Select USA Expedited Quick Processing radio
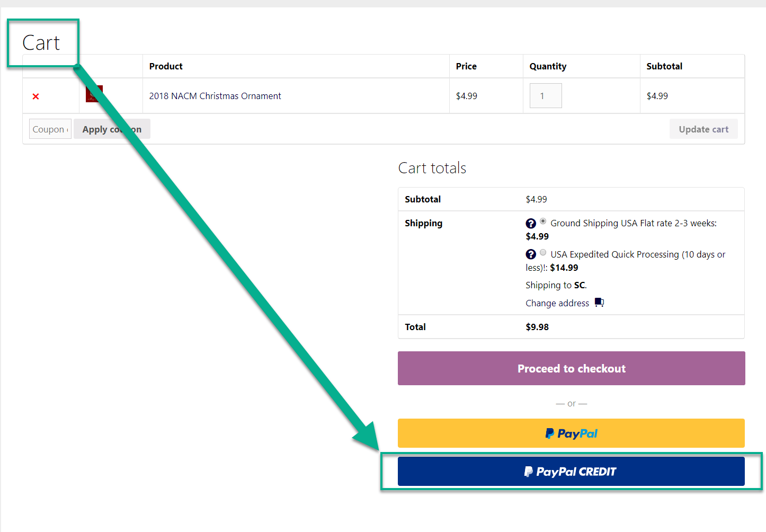The width and height of the screenshot is (766, 532). (x=543, y=253)
